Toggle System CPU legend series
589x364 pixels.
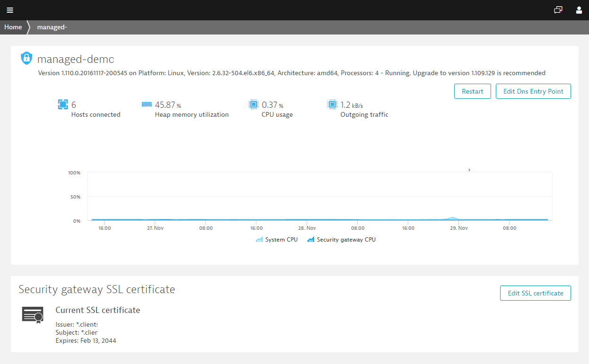point(277,240)
